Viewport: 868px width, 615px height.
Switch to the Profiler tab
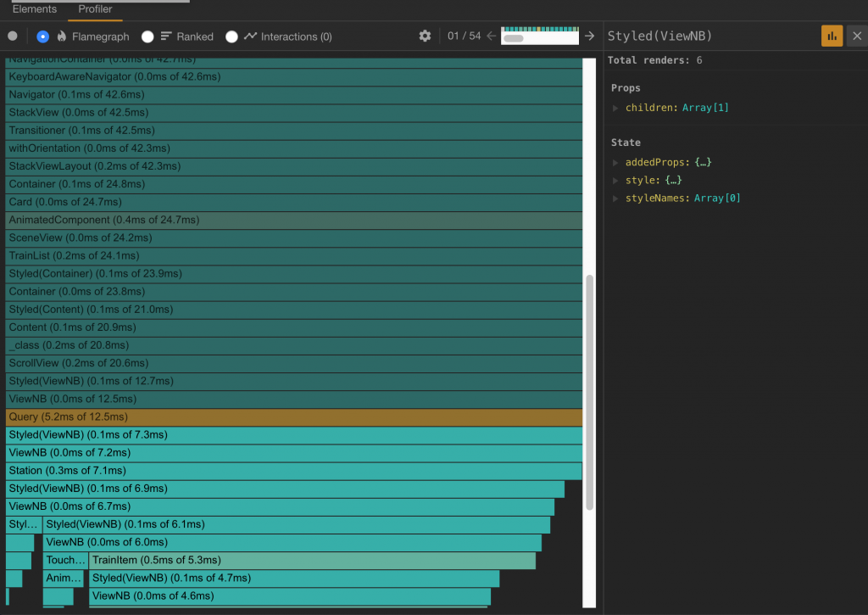point(96,9)
